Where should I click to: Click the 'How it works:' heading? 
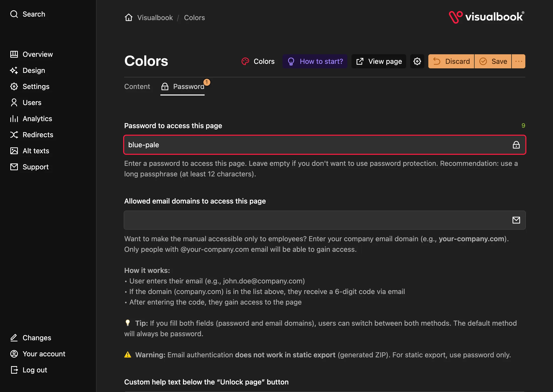[x=147, y=270]
